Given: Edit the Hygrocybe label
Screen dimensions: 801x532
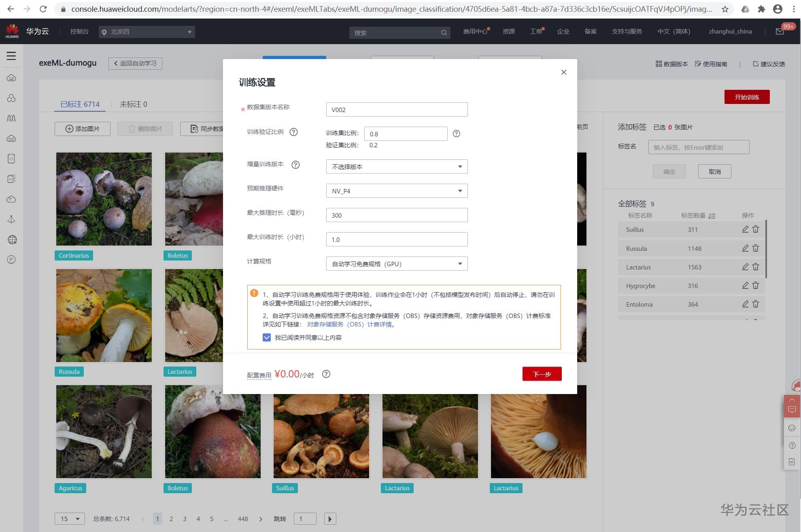Looking at the screenshot, I should pyautogui.click(x=745, y=286).
